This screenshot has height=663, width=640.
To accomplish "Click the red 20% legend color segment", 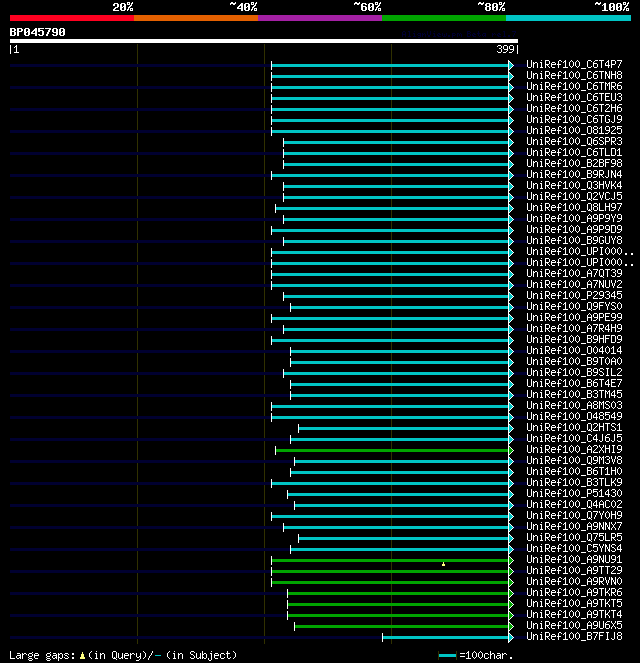I will 72,18.
